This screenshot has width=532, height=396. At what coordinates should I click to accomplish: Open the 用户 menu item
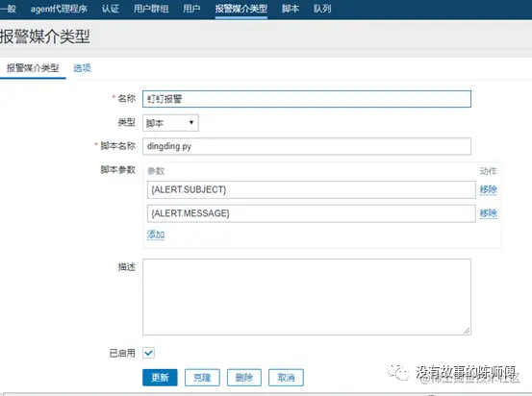[191, 9]
